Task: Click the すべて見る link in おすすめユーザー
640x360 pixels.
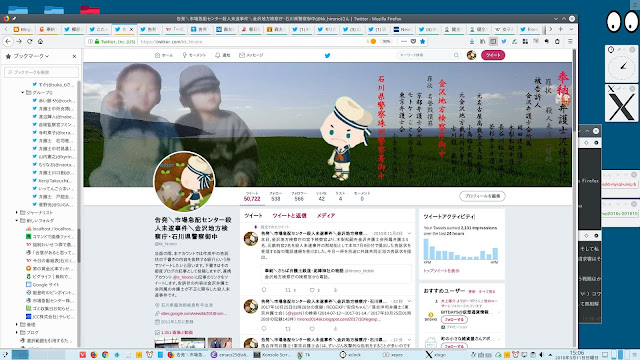Action: pos(487,291)
